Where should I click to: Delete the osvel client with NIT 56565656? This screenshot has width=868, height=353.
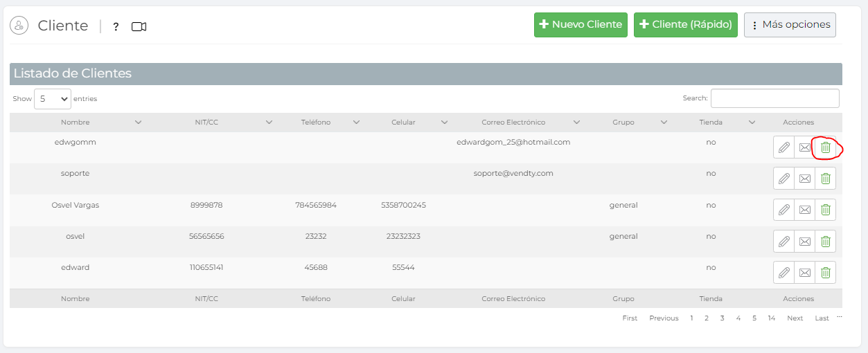click(x=826, y=241)
